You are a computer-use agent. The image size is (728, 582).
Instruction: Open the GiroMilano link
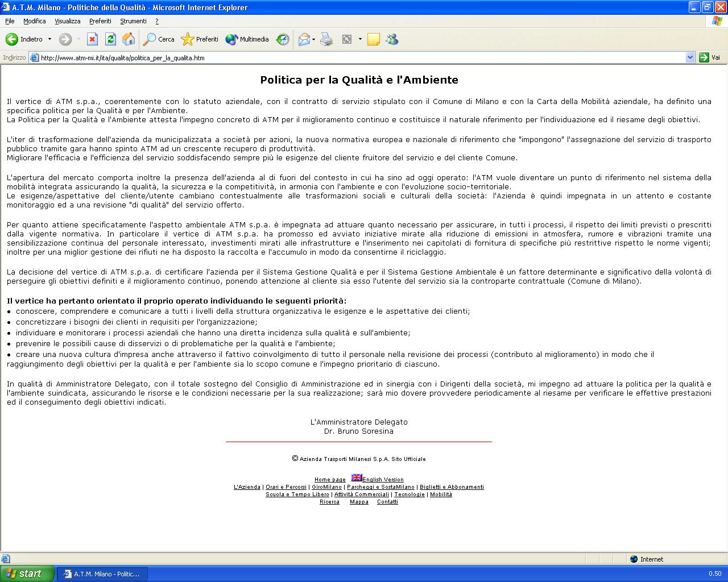coord(326,487)
